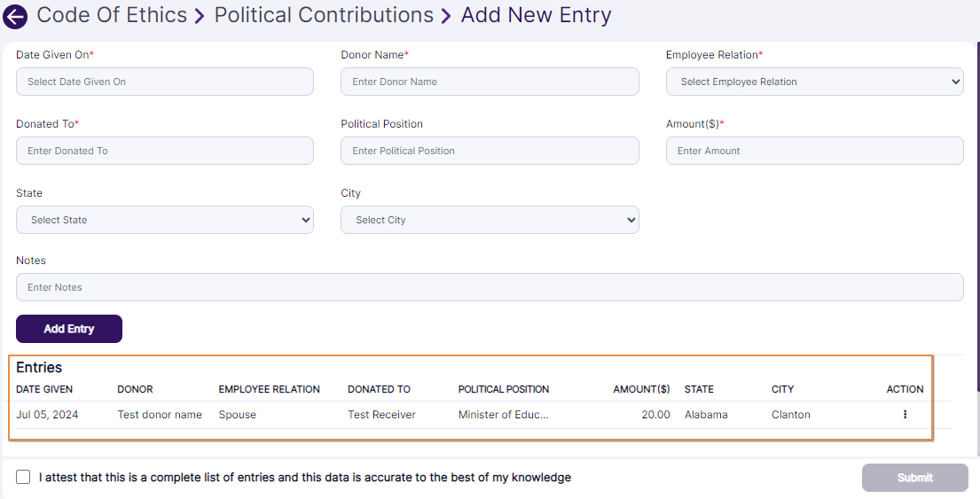
Task: Open the three-dot action menu for entry
Action: (x=905, y=414)
